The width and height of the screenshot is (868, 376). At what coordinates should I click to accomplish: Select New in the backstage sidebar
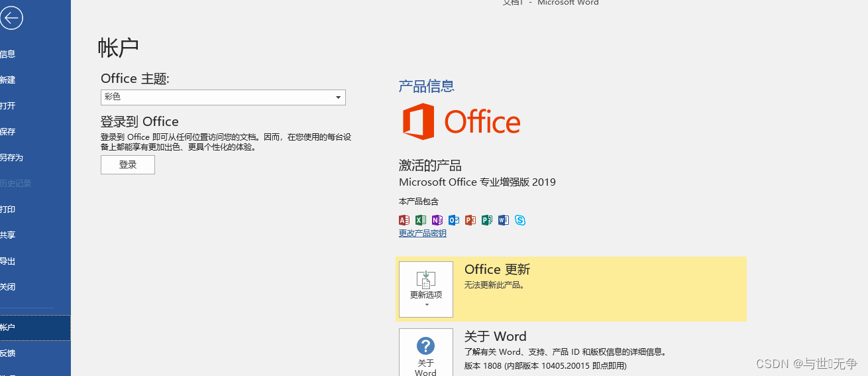click(35, 80)
